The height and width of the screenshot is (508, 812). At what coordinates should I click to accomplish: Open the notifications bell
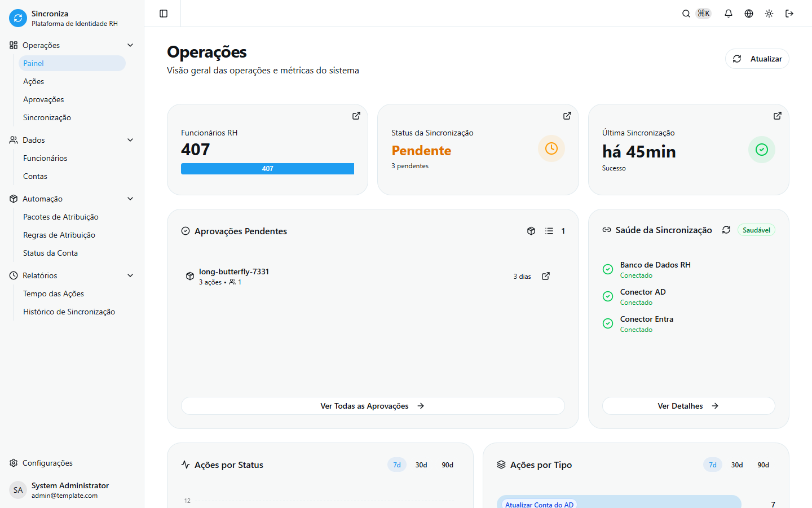pos(729,14)
